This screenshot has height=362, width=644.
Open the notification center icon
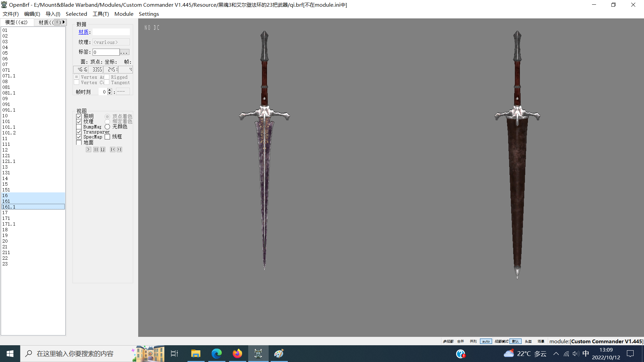point(630,354)
